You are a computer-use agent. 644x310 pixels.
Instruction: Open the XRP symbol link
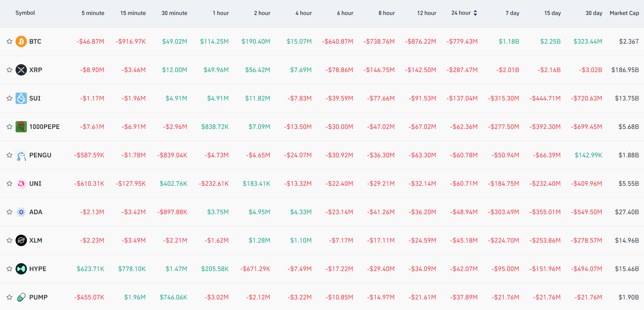[36, 70]
